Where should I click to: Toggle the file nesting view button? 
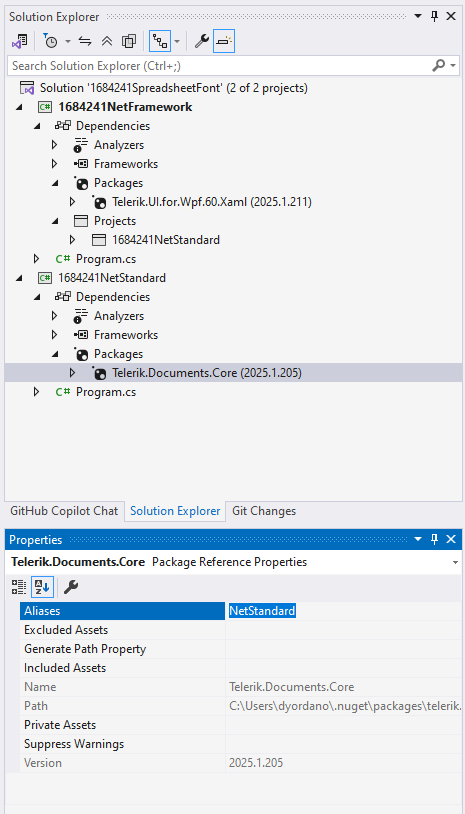click(160, 41)
